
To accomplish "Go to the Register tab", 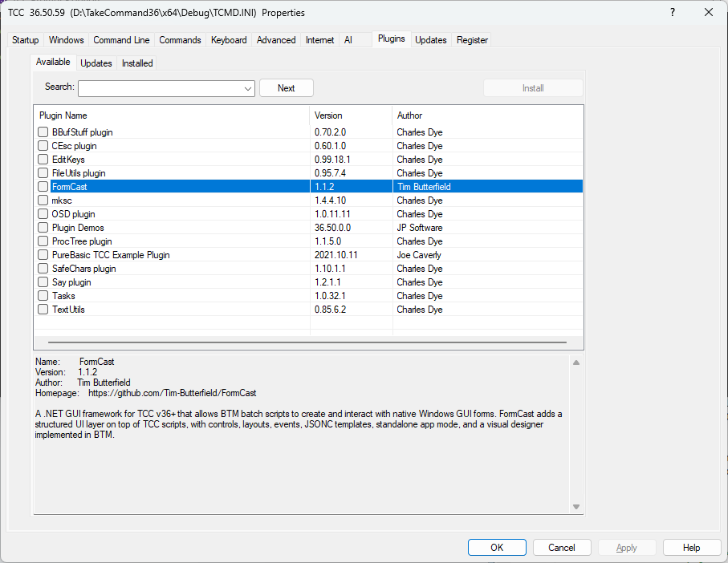I will 472,40.
